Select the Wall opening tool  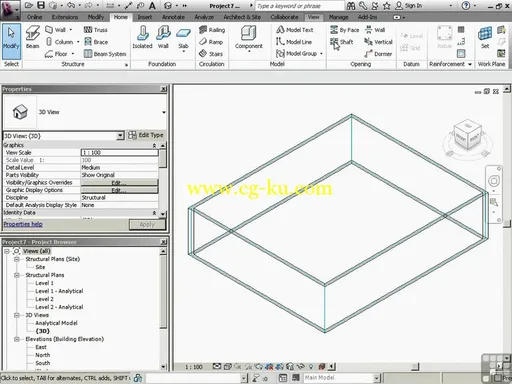(375, 30)
